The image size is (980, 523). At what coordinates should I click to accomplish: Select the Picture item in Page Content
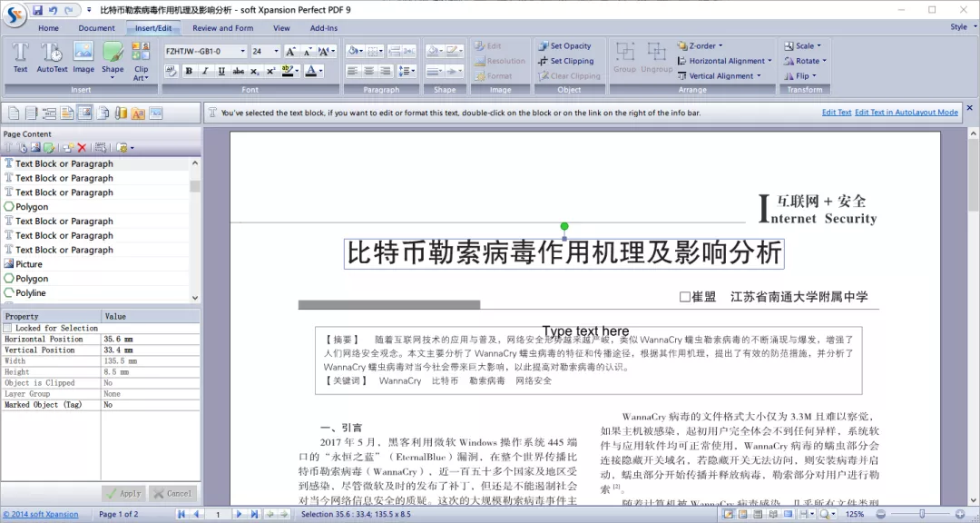[29, 264]
